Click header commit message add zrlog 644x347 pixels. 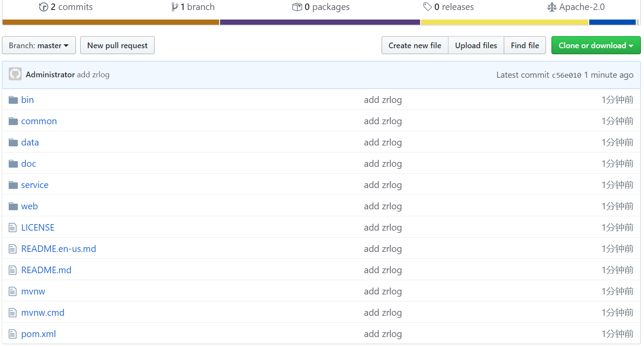coord(93,75)
